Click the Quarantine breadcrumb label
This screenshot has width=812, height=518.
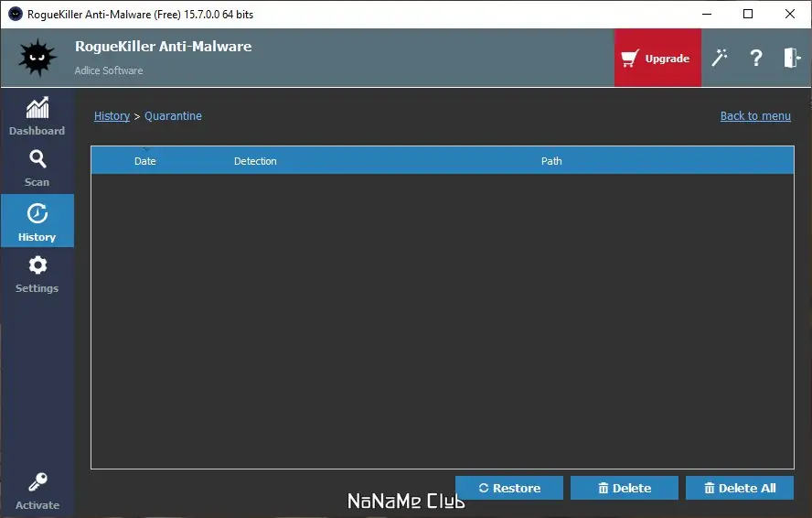[x=173, y=115]
